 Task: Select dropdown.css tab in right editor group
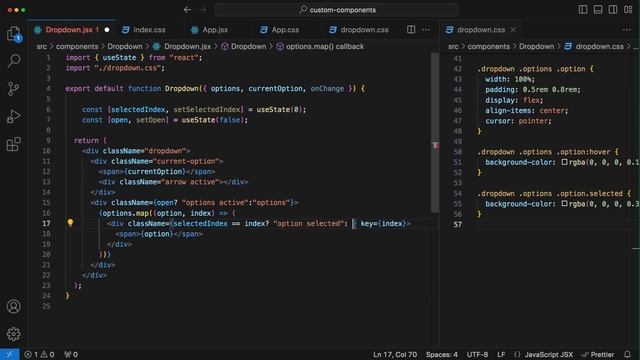(480, 29)
